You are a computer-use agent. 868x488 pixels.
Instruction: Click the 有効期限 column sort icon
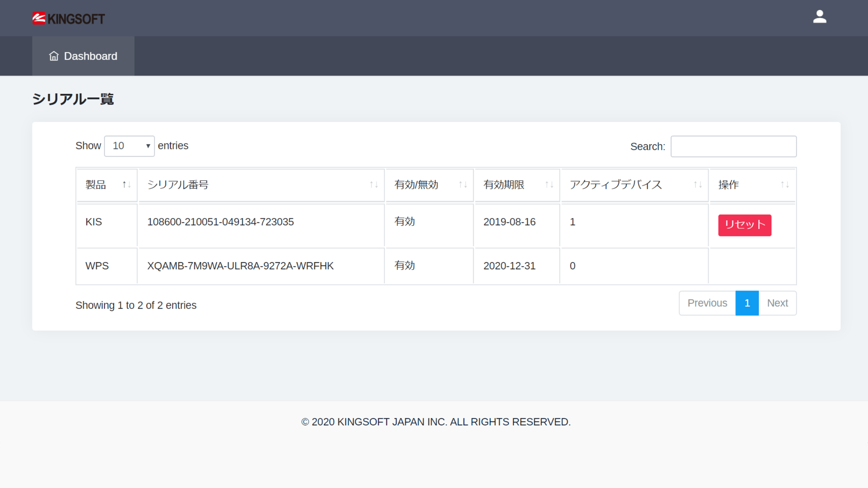pos(548,184)
